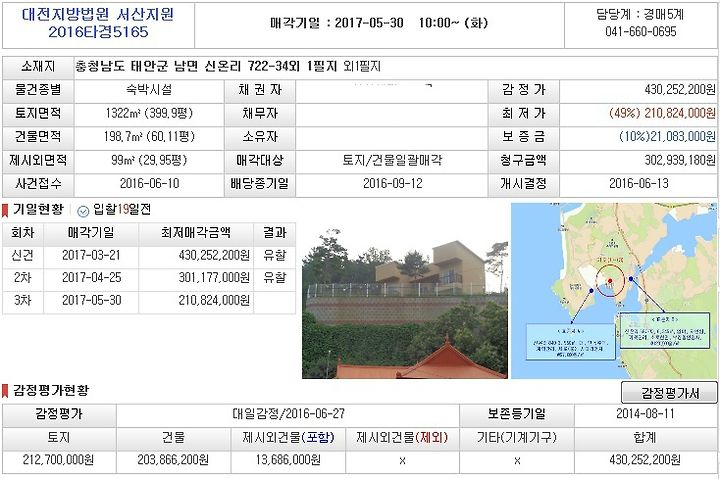Click the 담당계 : 경매5계 label
720x479 pixels.
click(x=640, y=15)
